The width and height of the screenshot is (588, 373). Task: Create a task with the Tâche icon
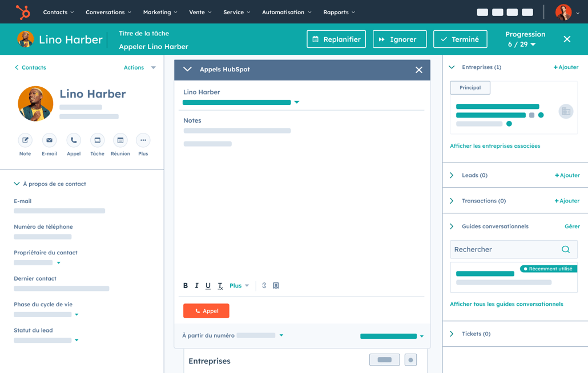coord(97,140)
